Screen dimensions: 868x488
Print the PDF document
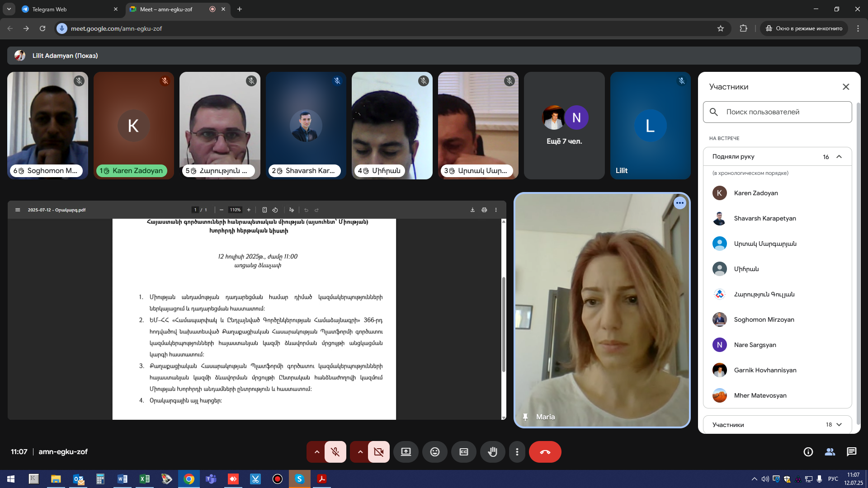pos(484,210)
